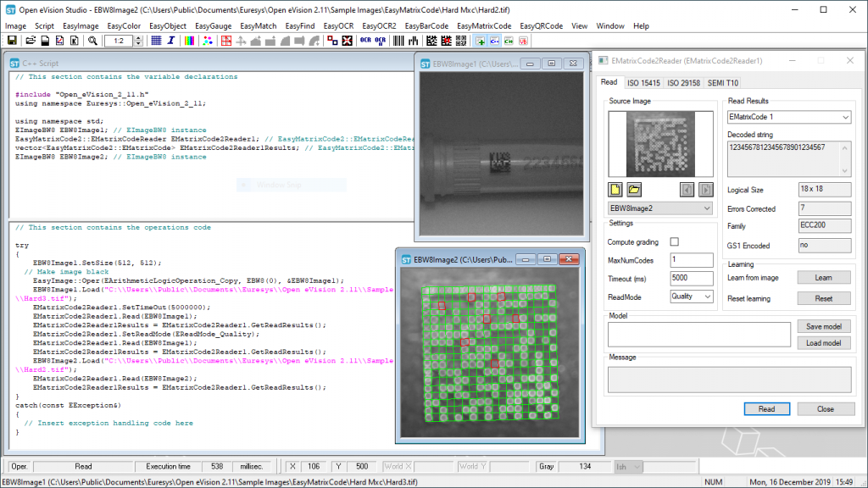The image size is (868, 488).
Task: Click the Save image toolbar icon
Action: (12, 40)
